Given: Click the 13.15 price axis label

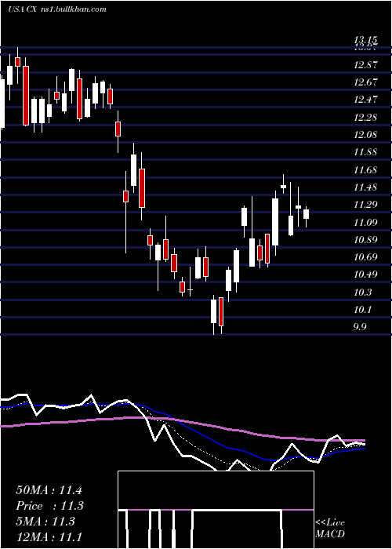Looking at the screenshot, I should point(365,40).
